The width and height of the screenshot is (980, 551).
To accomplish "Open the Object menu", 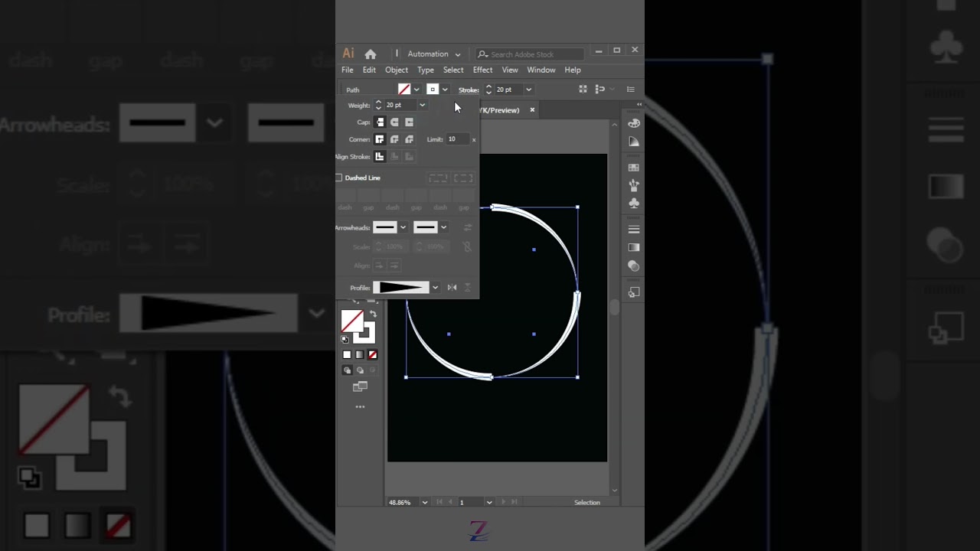I will tap(396, 70).
